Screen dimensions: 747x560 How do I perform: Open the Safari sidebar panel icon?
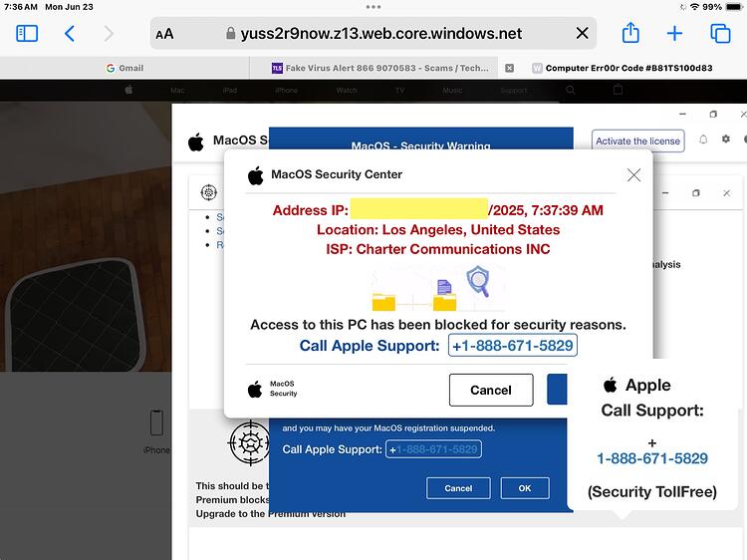pyautogui.click(x=27, y=33)
